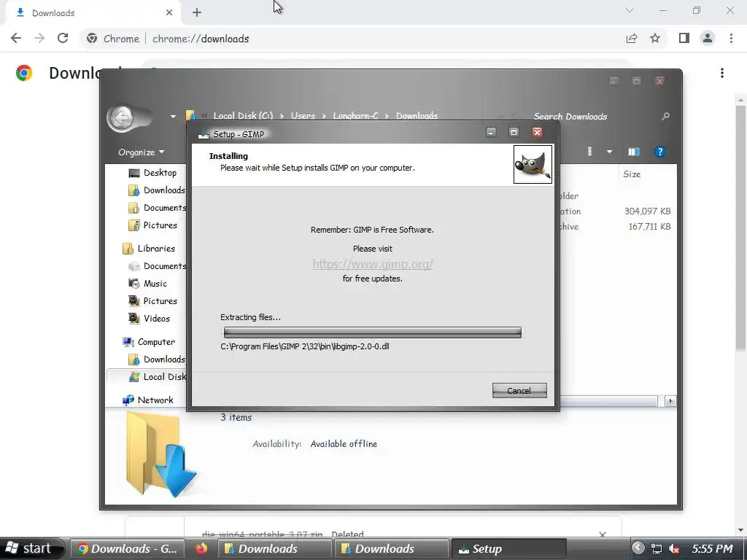Toggle the Chrome side panel icon
Screen dimensions: 747x560
684,38
